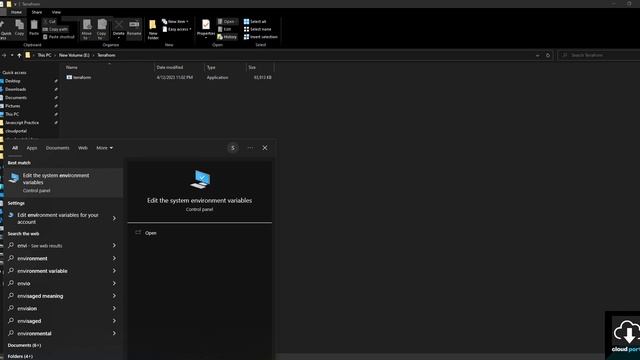Screen dimensions: 640x360
Task: Open the Javascript Practice folder in sidebar
Action: click(x=22, y=123)
